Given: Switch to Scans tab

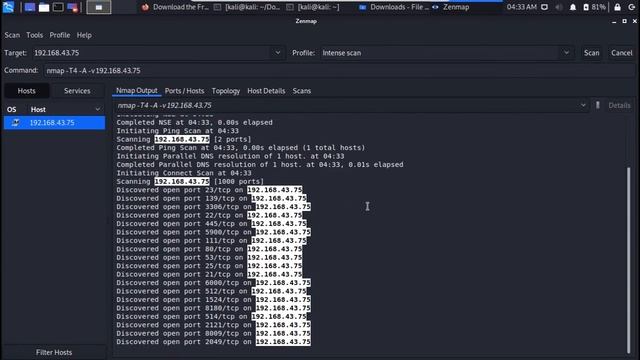Looking at the screenshot, I should (302, 91).
